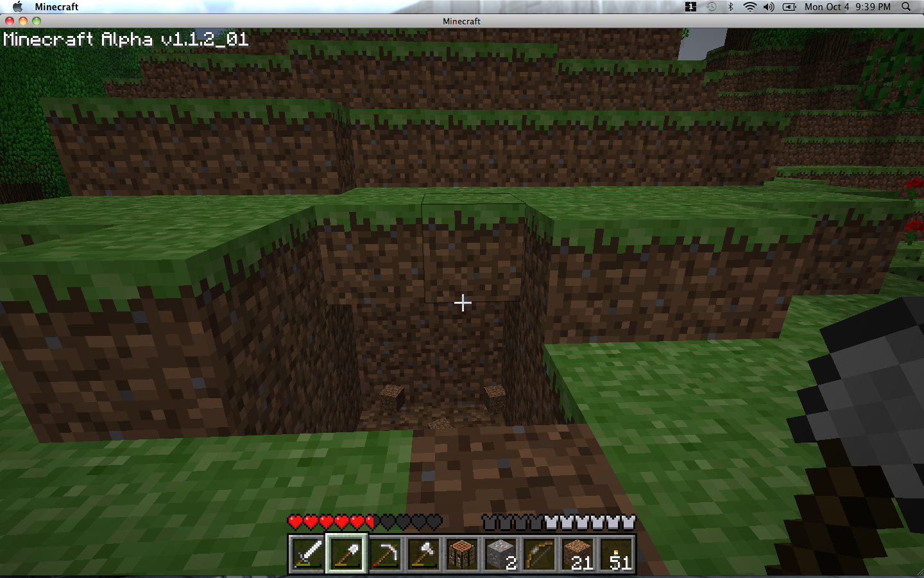Click the outlined dirt block at crosshair

point(474,247)
